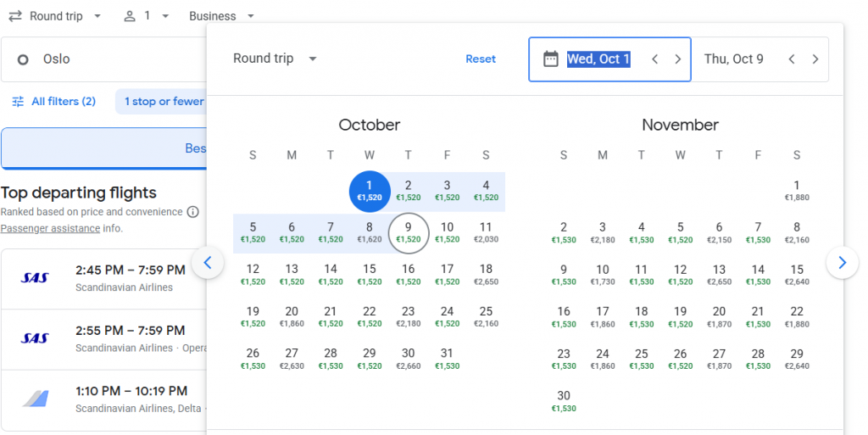Select November 27 in calendar

[x=719, y=360]
